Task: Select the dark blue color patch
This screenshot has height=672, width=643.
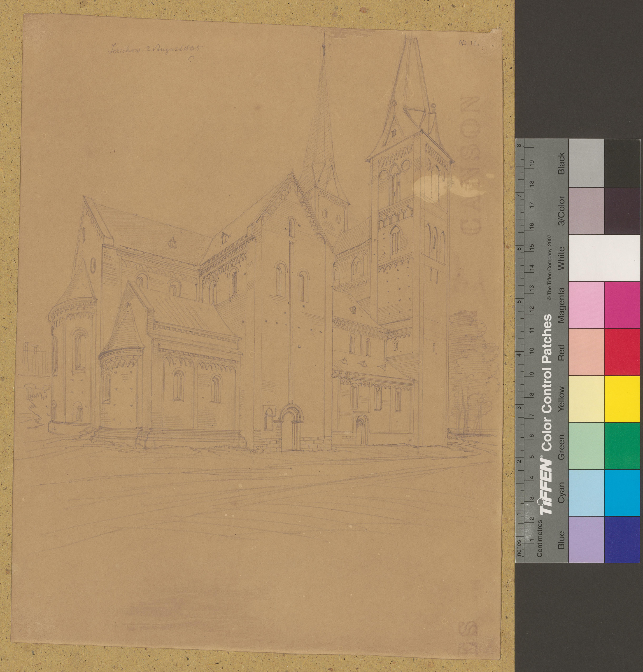Action: click(622, 539)
